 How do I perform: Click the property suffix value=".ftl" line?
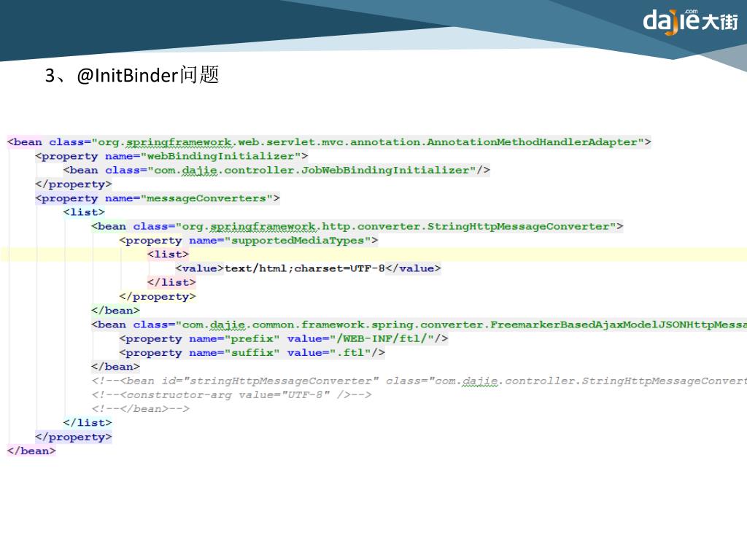coord(252,353)
